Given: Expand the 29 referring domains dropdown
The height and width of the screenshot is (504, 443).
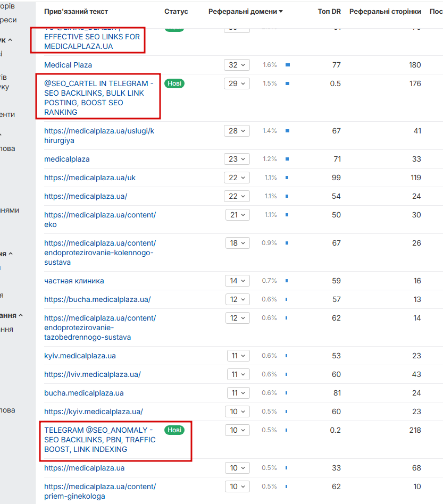Looking at the screenshot, I should click(x=237, y=83).
